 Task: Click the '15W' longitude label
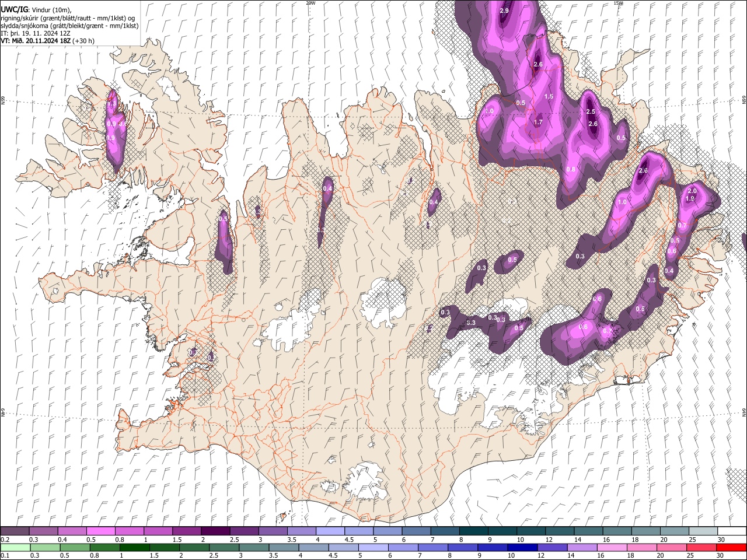click(619, 3)
